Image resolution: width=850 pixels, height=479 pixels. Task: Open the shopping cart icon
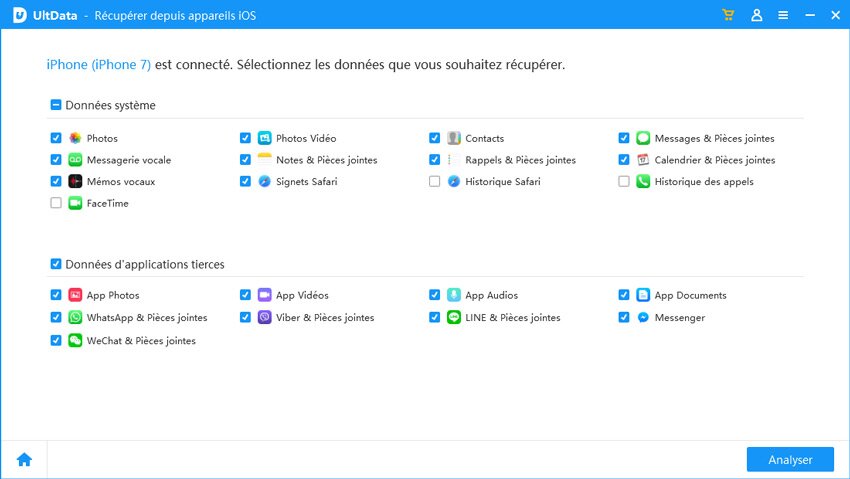pos(728,16)
